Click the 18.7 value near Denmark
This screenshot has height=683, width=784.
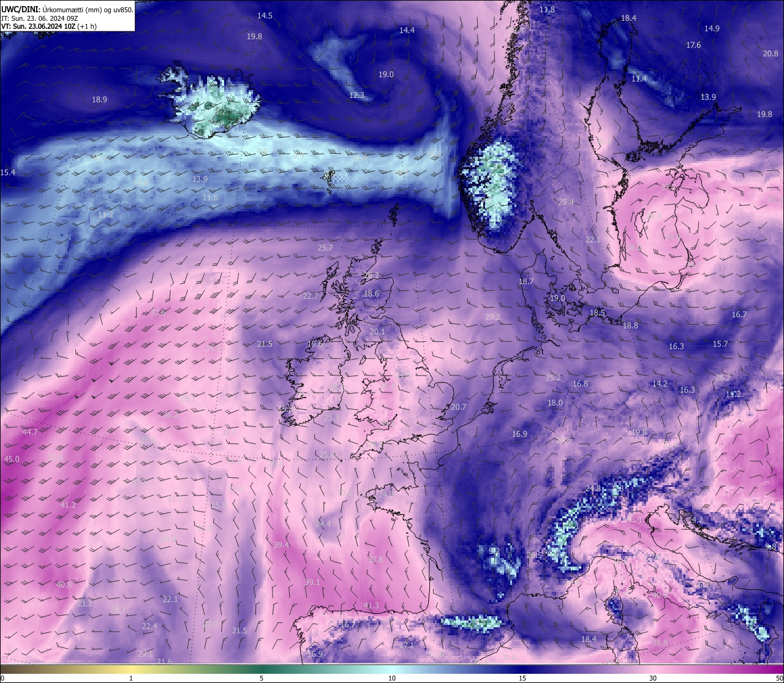pos(526,282)
